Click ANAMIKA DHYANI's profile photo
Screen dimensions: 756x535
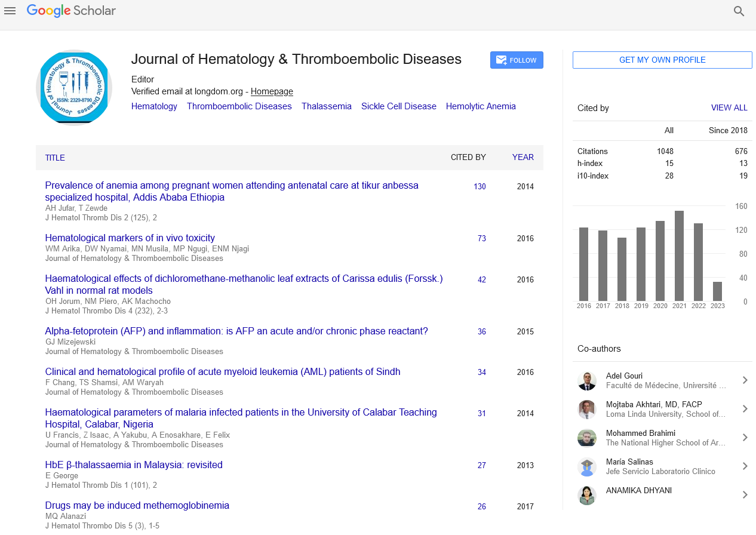(587, 496)
